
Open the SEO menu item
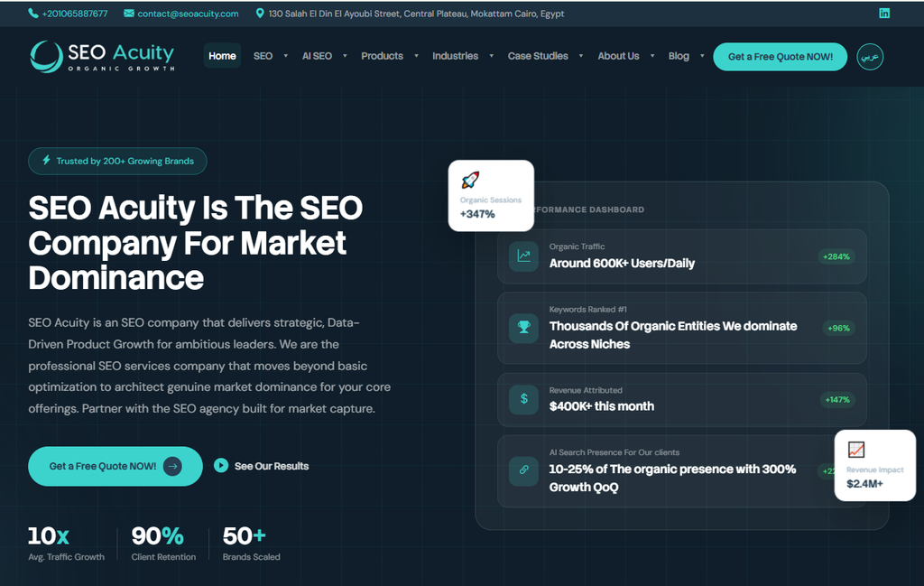click(x=263, y=56)
